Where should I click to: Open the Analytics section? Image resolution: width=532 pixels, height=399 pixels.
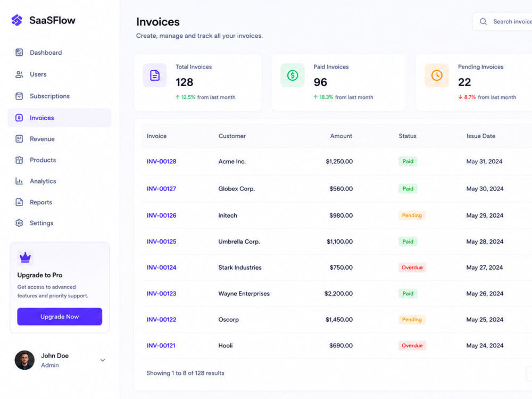[x=60, y=181]
